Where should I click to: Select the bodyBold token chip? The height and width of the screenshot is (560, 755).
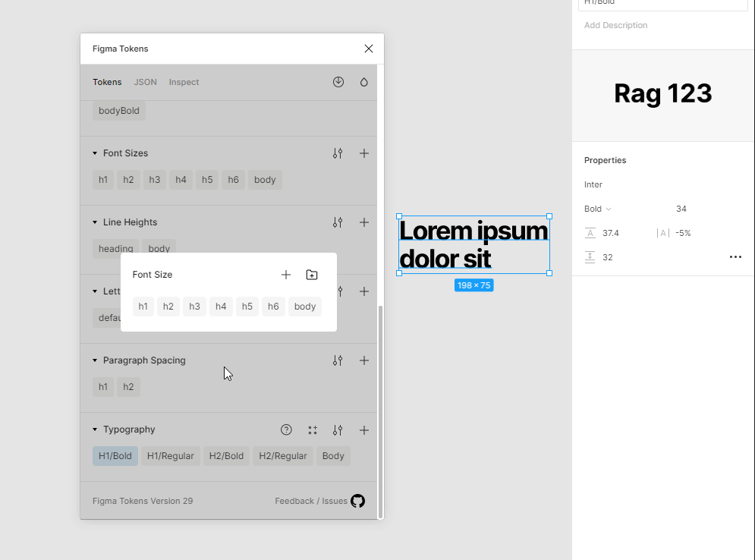pos(119,111)
